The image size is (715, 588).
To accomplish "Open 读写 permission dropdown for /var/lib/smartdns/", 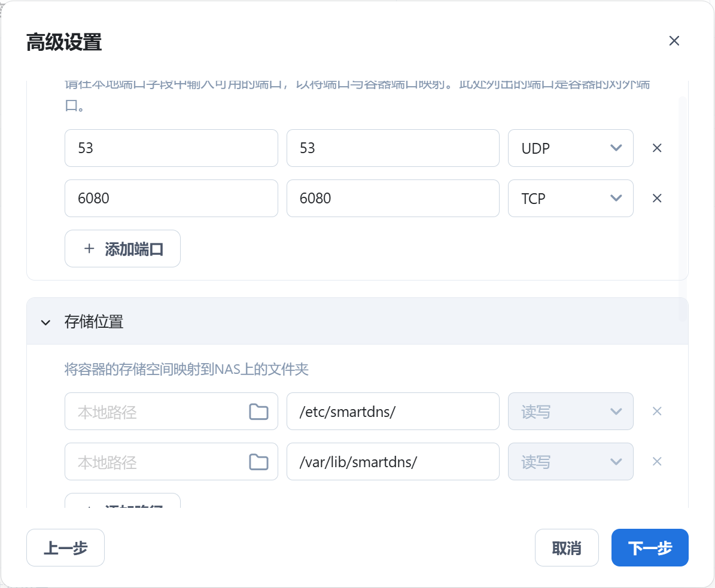I will tap(570, 462).
